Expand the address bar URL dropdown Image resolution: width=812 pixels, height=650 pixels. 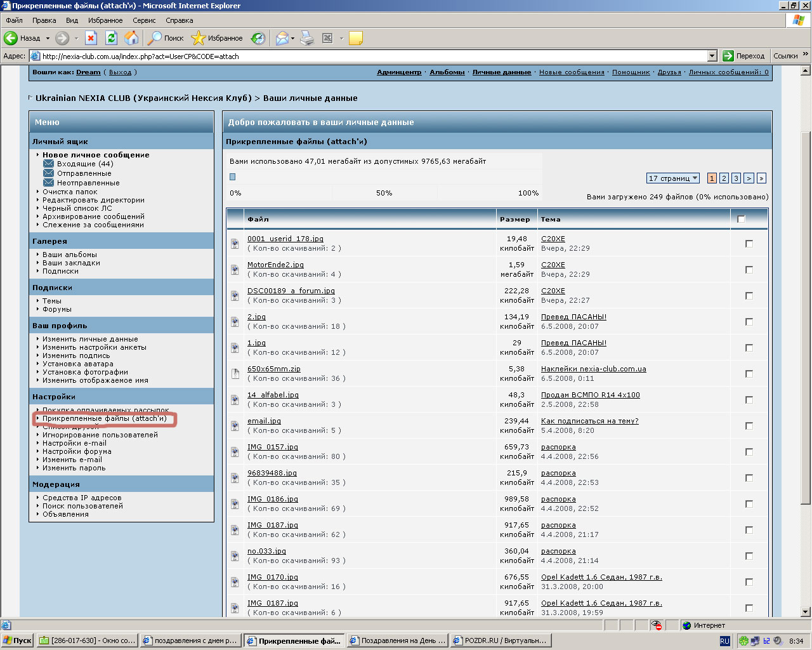[x=712, y=56]
